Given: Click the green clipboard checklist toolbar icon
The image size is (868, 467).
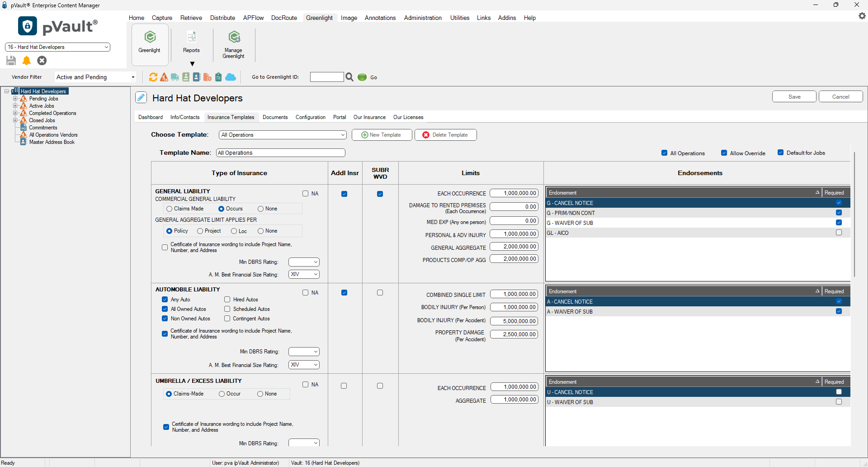Looking at the screenshot, I should pyautogui.click(x=218, y=77).
